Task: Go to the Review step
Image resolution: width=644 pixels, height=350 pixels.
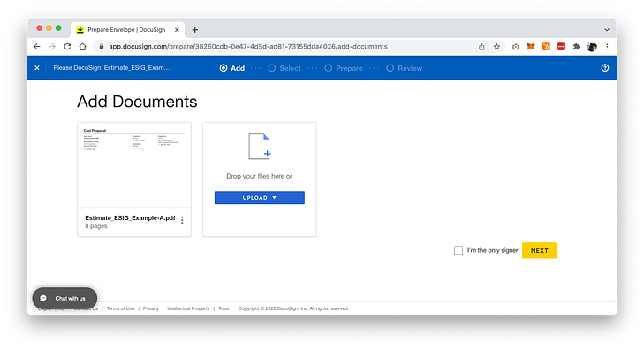Action: tap(404, 68)
